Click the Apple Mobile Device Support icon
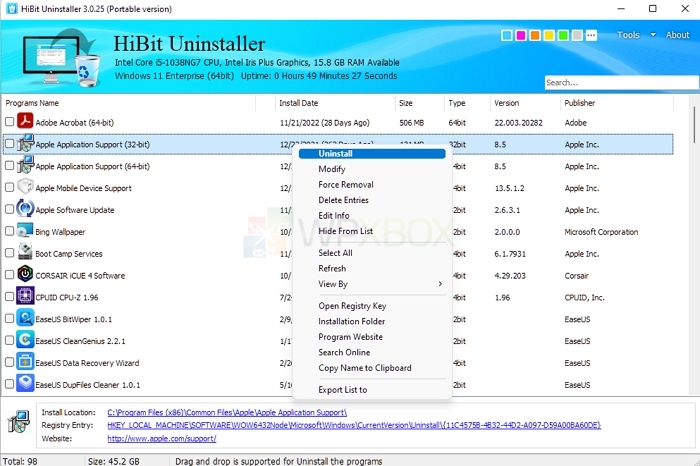Viewport: 700px width, 466px height. coord(25,187)
